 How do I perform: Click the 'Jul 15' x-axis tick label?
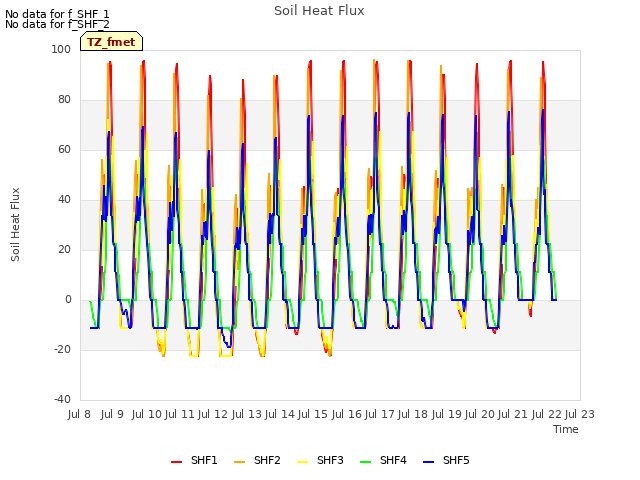click(x=313, y=414)
